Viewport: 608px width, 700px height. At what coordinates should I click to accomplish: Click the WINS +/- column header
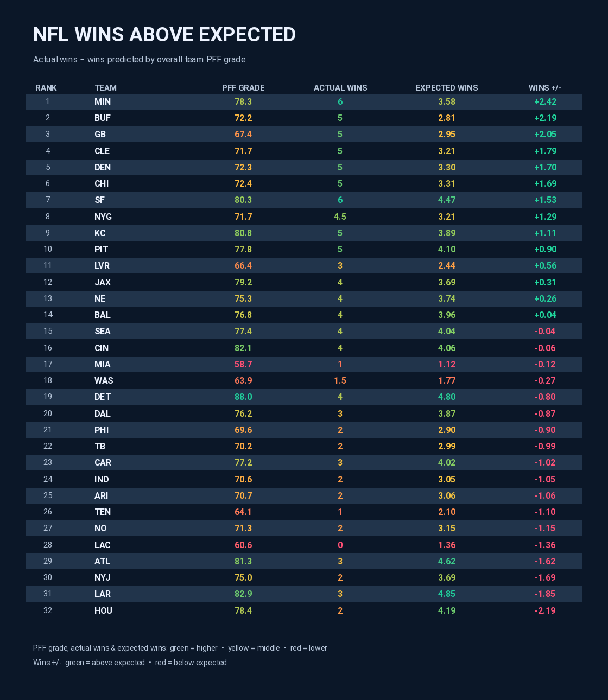click(545, 88)
